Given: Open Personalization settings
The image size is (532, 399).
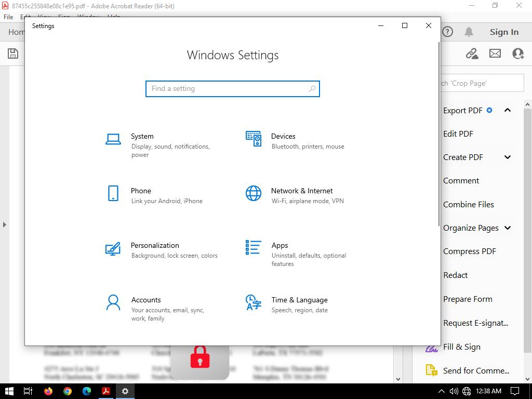Looking at the screenshot, I should pyautogui.click(x=155, y=246).
